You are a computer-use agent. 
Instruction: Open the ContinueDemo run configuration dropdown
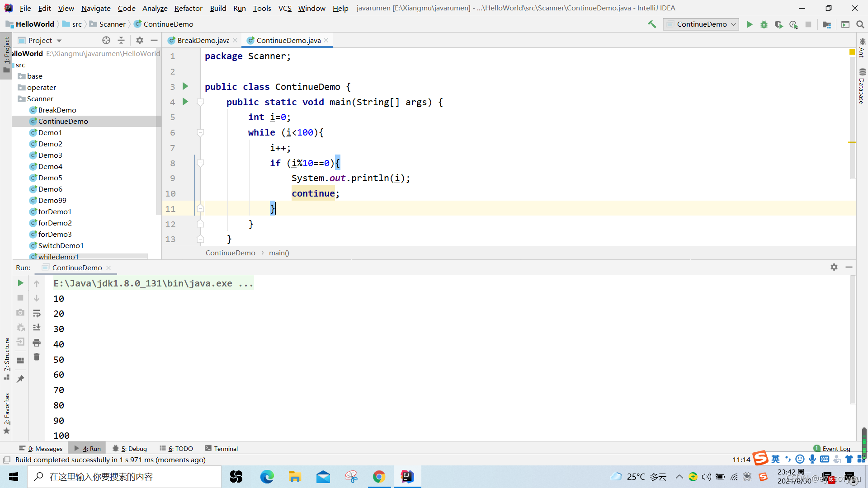[701, 24]
